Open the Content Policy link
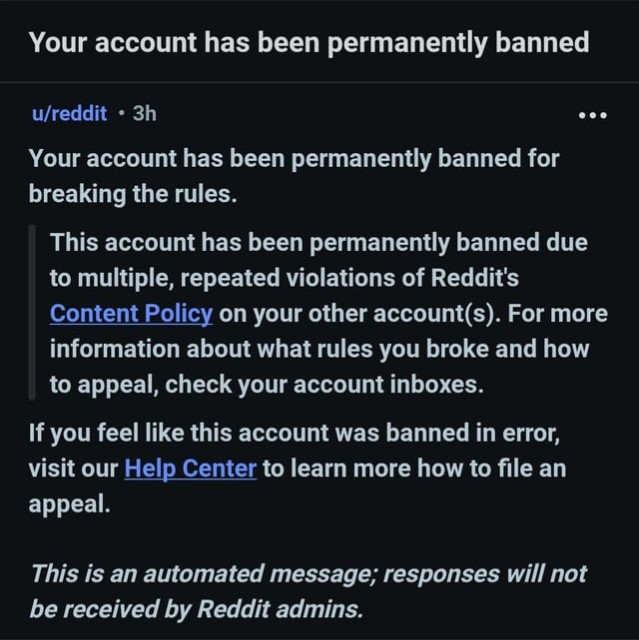 tap(131, 313)
